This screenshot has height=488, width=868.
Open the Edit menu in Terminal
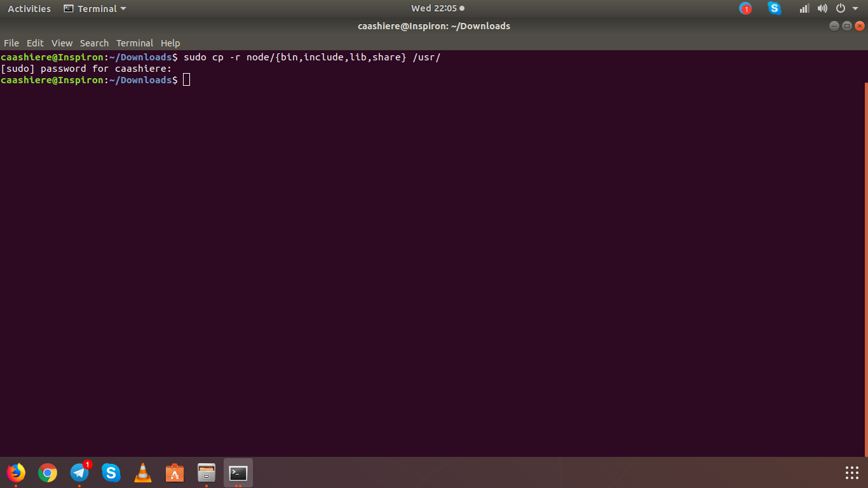(x=34, y=43)
